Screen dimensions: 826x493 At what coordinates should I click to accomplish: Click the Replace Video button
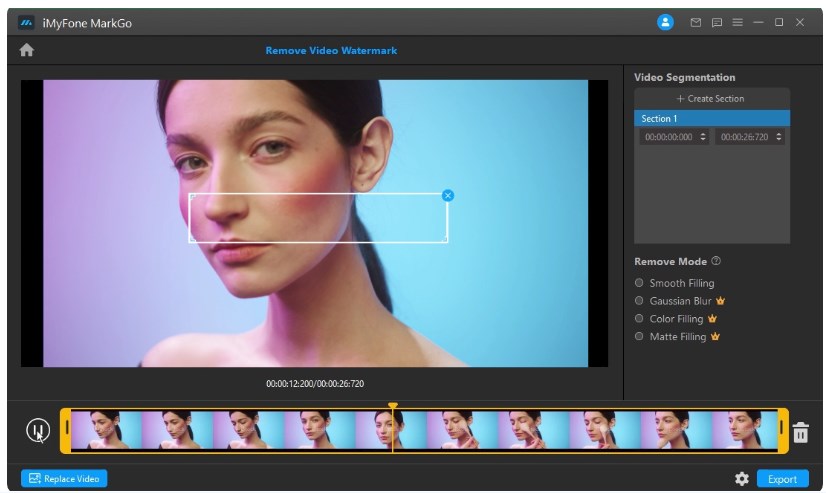pyautogui.click(x=64, y=479)
